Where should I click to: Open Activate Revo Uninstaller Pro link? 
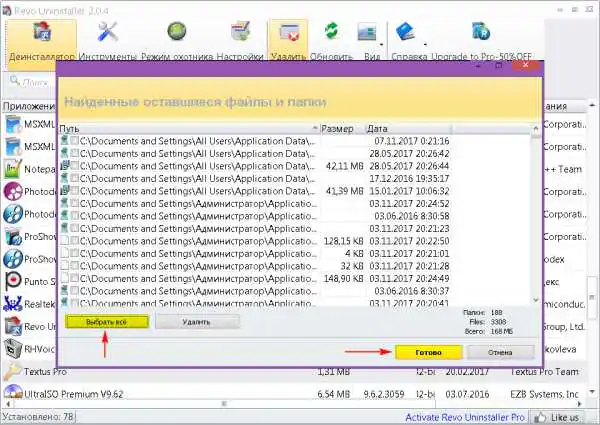[465, 417]
